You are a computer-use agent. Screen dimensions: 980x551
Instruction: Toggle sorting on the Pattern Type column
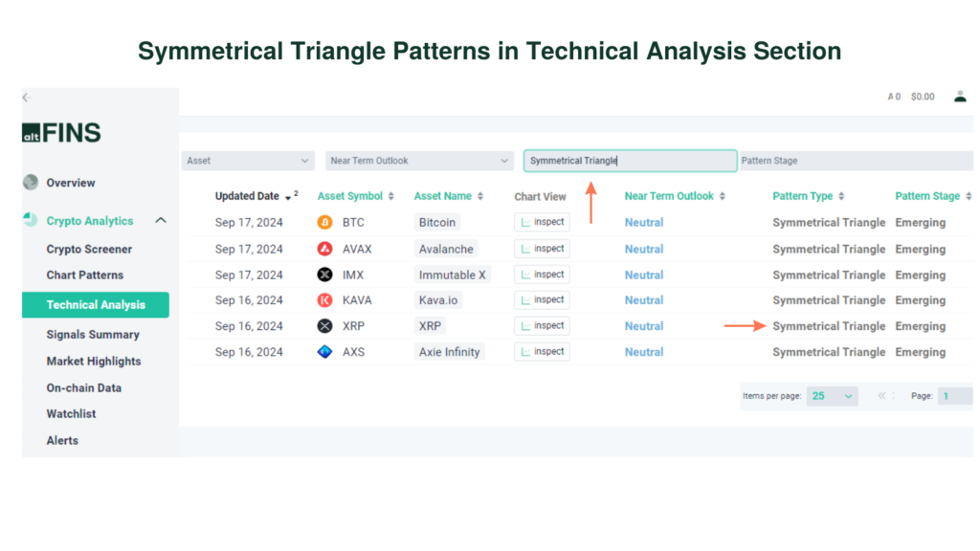tap(840, 195)
